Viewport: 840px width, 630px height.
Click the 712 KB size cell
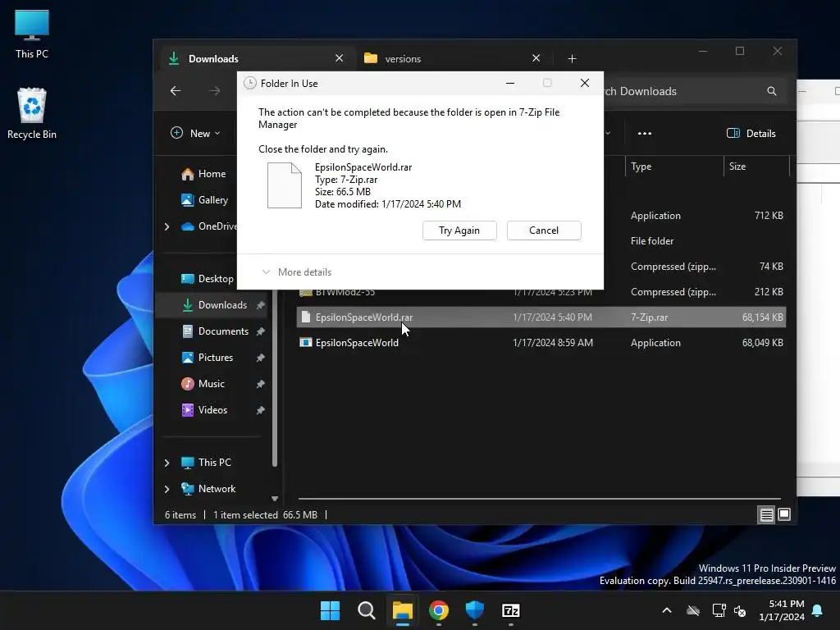click(769, 216)
